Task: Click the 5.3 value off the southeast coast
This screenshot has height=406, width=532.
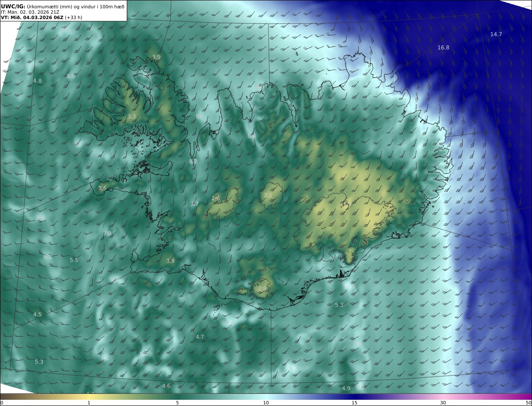Action: 339,305
